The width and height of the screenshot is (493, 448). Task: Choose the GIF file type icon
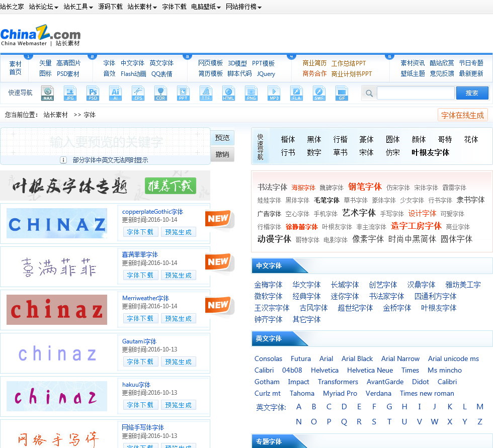click(x=342, y=93)
